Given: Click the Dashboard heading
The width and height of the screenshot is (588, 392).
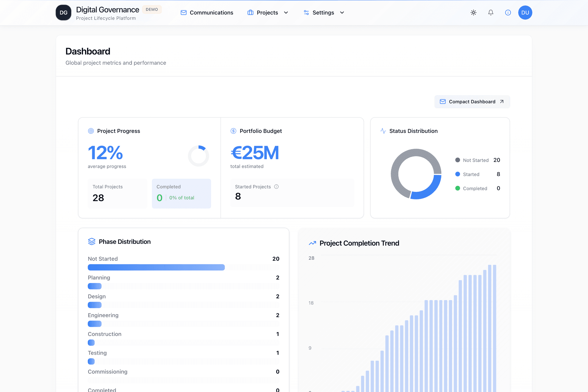Looking at the screenshot, I should [x=88, y=51].
